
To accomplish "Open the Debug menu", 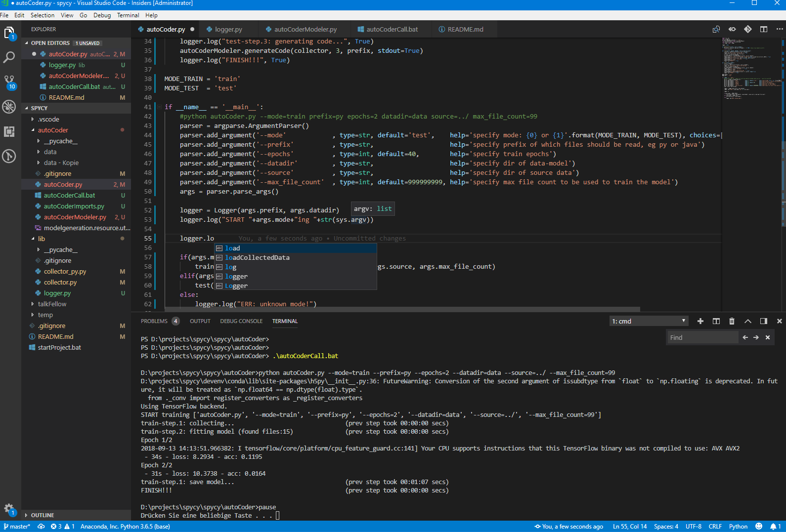I will pos(102,15).
